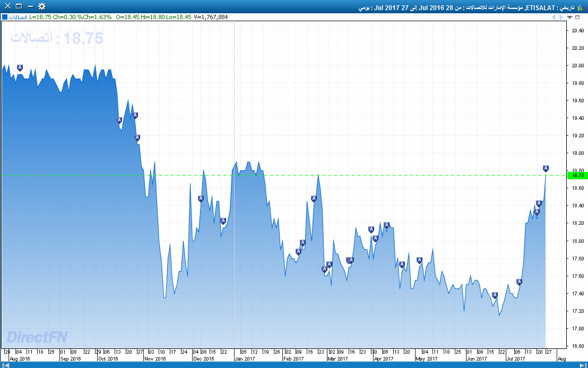The height and width of the screenshot is (368, 588).
Task: Click the left arrow of horizontal scrollbar
Action: [x=3, y=365]
